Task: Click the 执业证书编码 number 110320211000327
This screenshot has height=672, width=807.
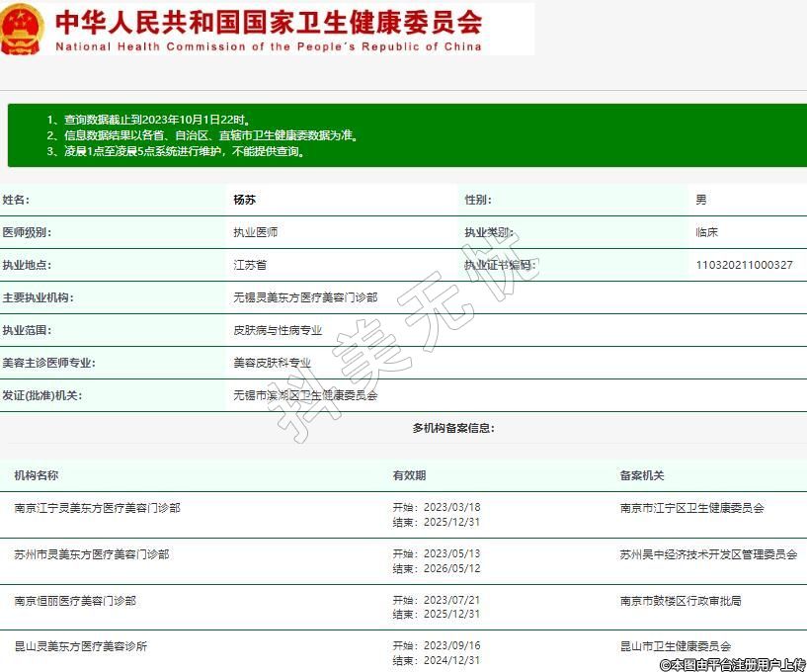Action: (x=744, y=265)
